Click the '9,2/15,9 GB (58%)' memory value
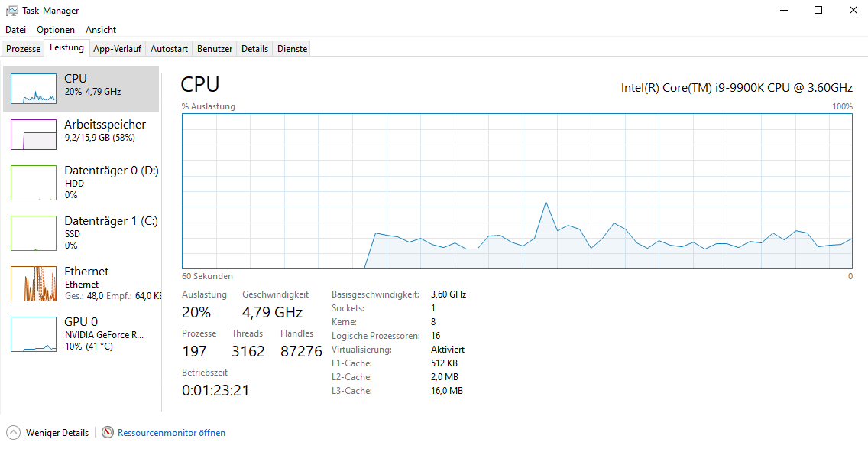Viewport: 868px width, 449px height. (99, 138)
